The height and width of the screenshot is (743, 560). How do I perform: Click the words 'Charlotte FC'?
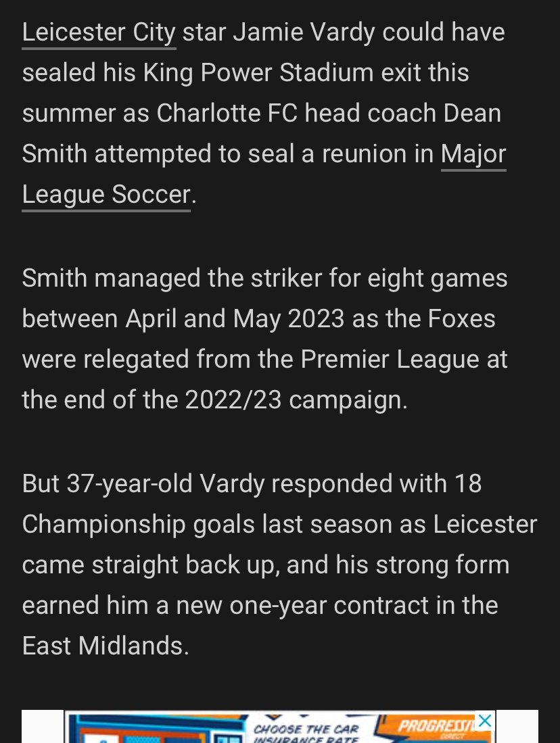227,114
